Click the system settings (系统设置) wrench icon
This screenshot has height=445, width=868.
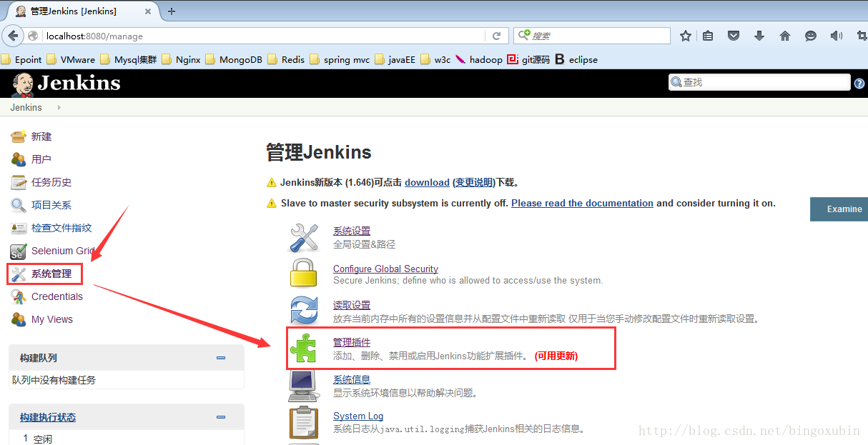point(304,237)
